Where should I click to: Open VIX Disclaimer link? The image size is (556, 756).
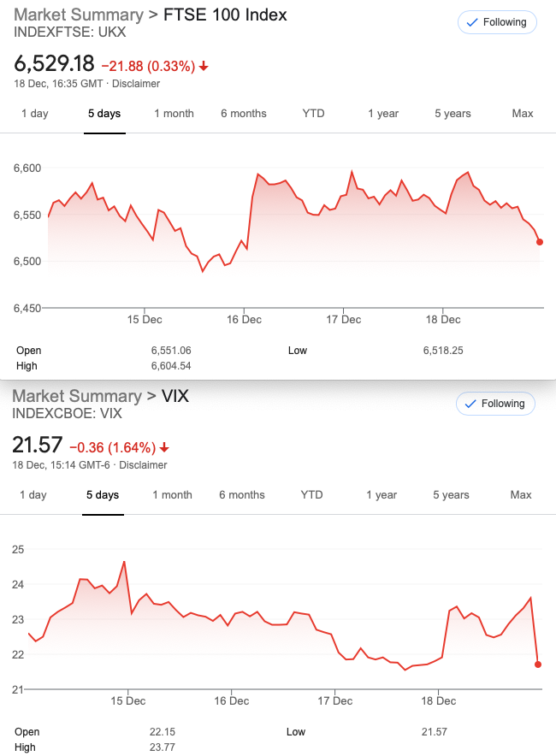(143, 465)
